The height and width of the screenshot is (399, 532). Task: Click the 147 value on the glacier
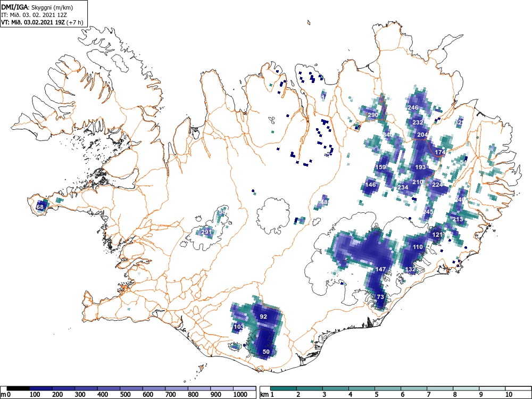click(381, 269)
